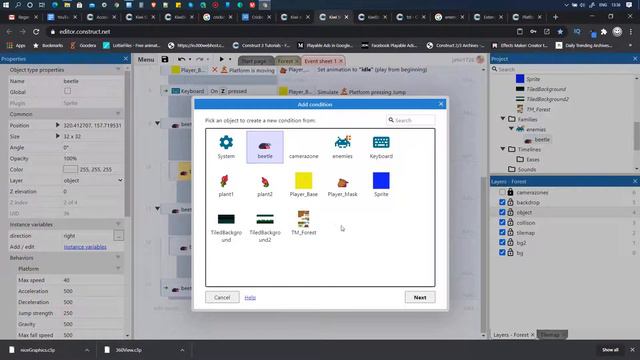Open the instance variables link

pos(85,247)
